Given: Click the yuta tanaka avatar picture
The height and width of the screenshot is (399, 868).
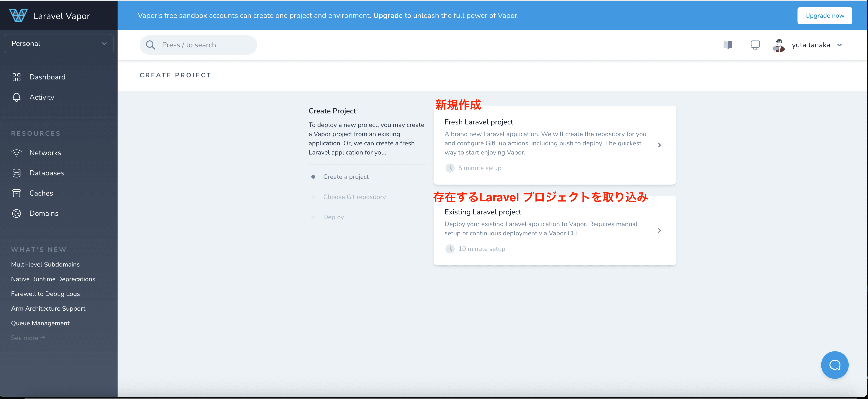Looking at the screenshot, I should pyautogui.click(x=779, y=45).
